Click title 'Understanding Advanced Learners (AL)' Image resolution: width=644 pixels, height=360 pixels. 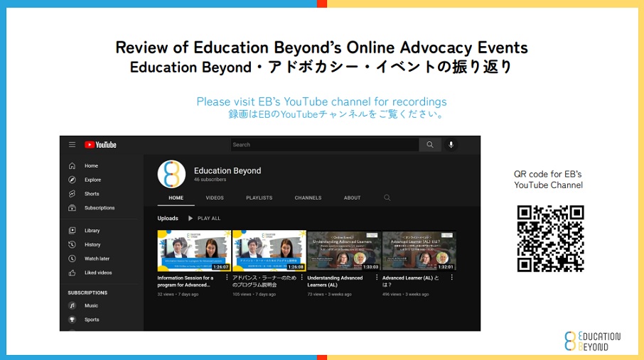click(x=335, y=282)
